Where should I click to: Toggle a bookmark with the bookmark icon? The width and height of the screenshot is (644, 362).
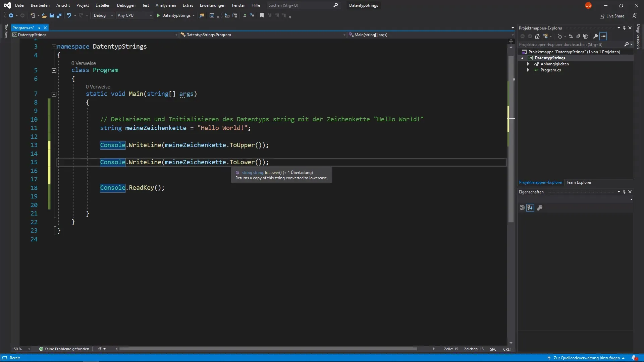click(262, 15)
